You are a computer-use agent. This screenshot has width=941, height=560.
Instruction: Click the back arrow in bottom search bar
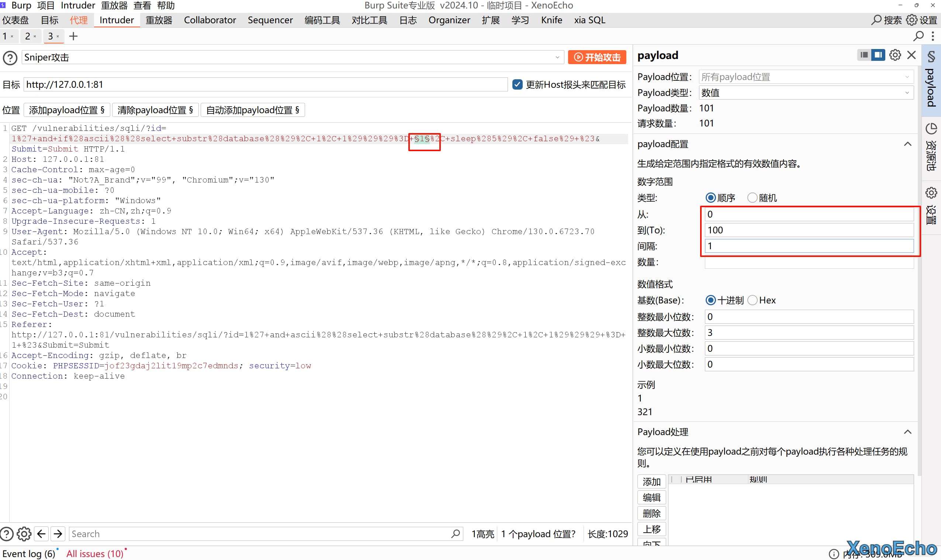[x=42, y=533]
